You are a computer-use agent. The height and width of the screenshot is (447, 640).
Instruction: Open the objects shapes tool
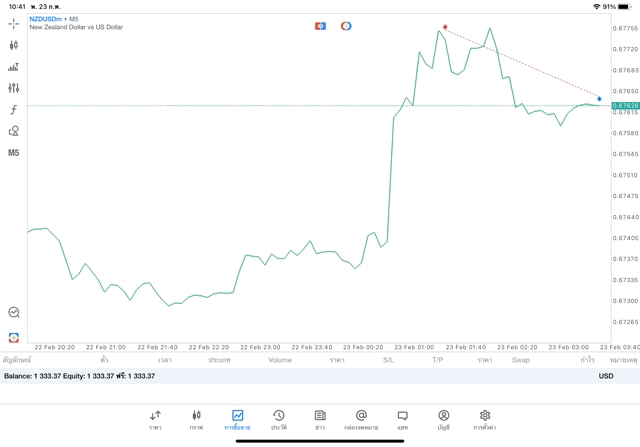coord(14,131)
